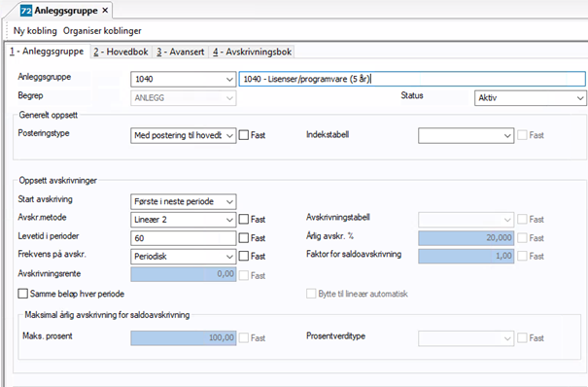The height and width of the screenshot is (387, 588).
Task: Toggle Fast checkbox next to Indekstabell
Action: tap(522, 135)
